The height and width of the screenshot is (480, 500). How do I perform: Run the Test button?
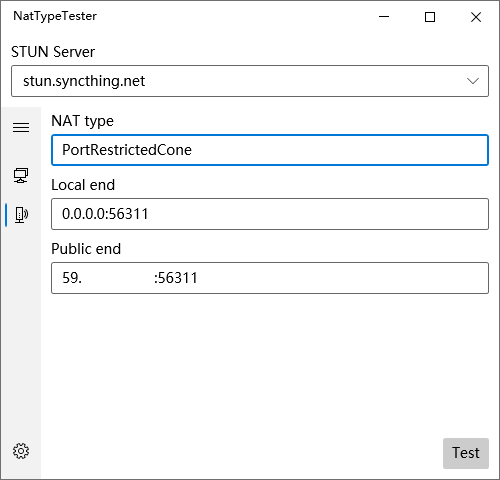coord(466,453)
